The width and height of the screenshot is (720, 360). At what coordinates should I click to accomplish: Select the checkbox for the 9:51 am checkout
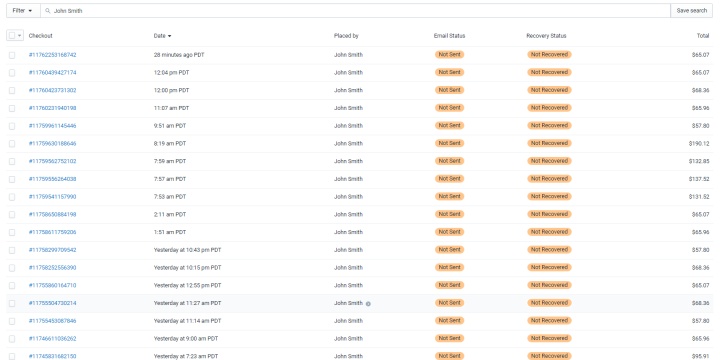coord(12,126)
